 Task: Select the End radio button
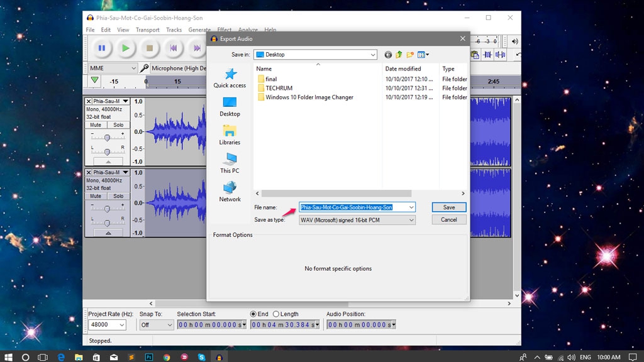[x=253, y=314]
